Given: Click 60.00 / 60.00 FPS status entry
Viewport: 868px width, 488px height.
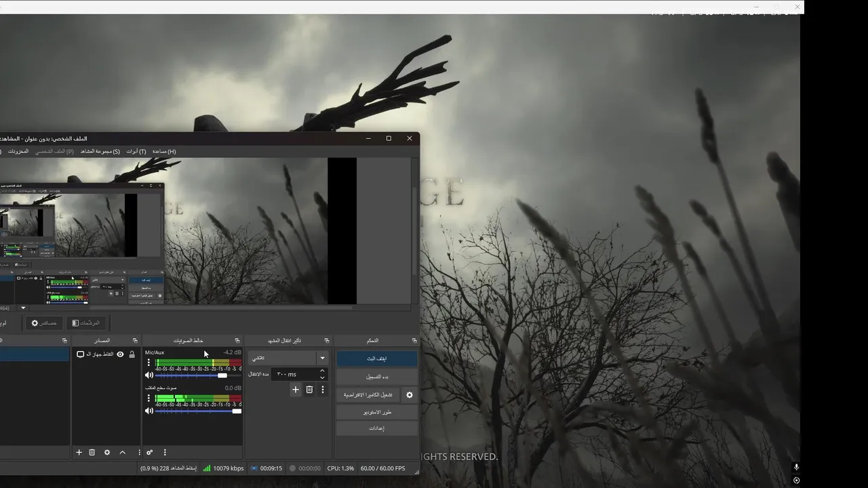Looking at the screenshot, I should pyautogui.click(x=383, y=468).
